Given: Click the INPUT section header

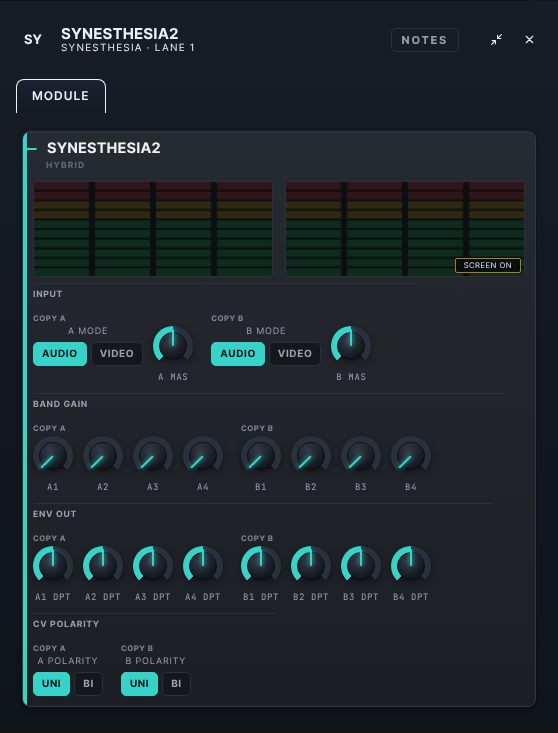Looking at the screenshot, I should (x=47, y=294).
